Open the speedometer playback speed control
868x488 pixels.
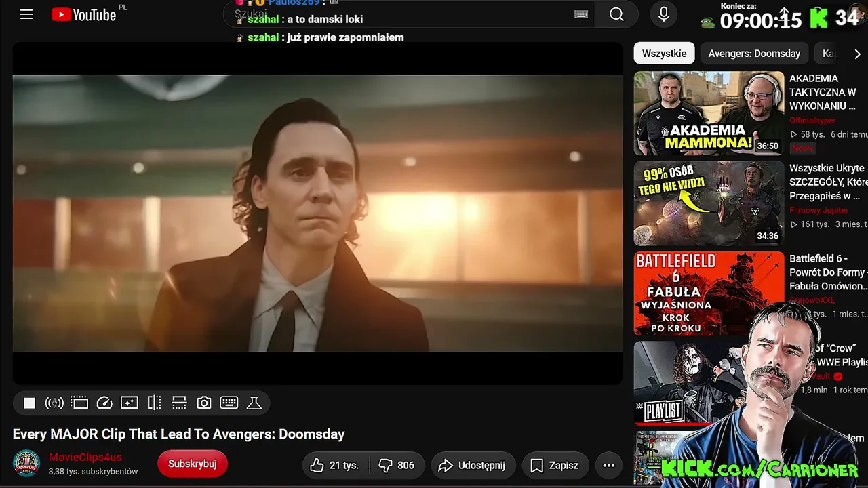pos(104,403)
